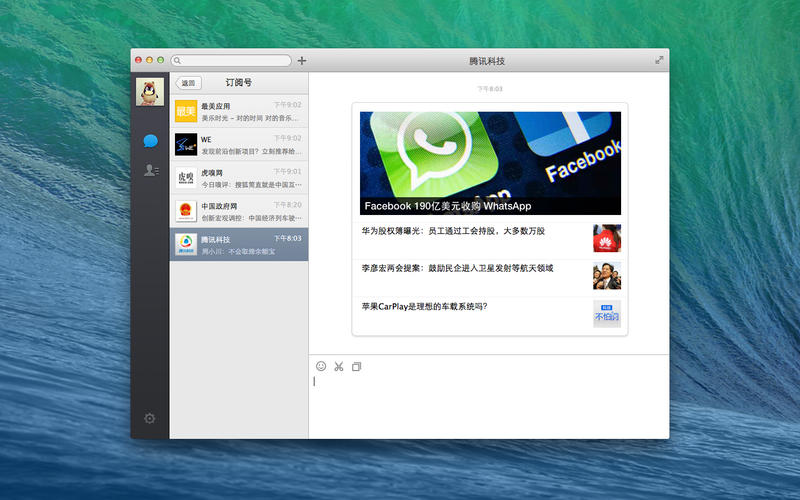Image resolution: width=800 pixels, height=500 pixels.
Task: Open the Chats tab speech bubble icon
Action: (x=150, y=141)
